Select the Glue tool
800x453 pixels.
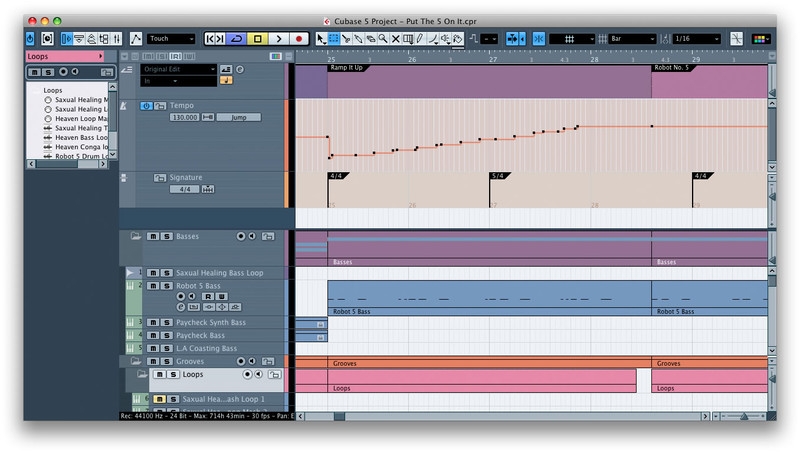pyautogui.click(x=358, y=39)
